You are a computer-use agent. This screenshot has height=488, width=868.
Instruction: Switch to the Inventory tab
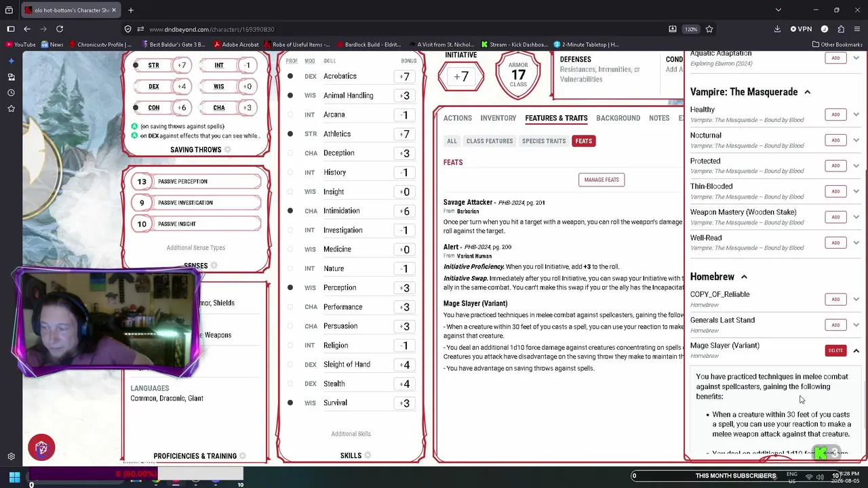click(498, 118)
